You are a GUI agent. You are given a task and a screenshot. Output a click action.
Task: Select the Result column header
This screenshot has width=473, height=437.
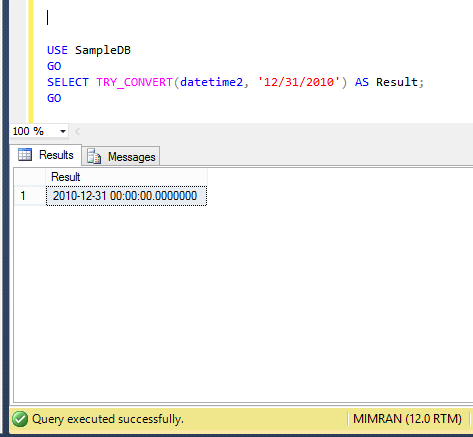[126, 177]
